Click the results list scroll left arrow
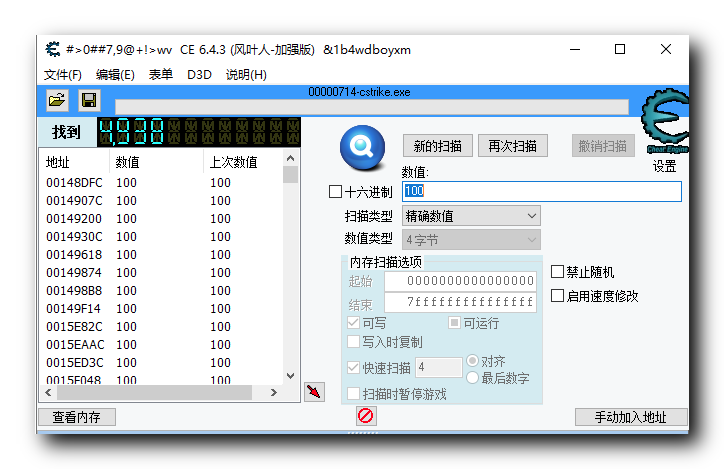Image resolution: width=724 pixels, height=469 pixels. click(x=48, y=392)
